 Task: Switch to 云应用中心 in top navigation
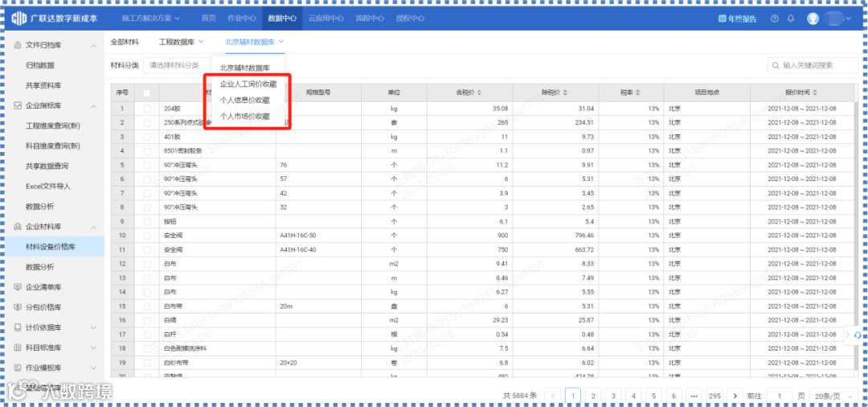click(326, 18)
